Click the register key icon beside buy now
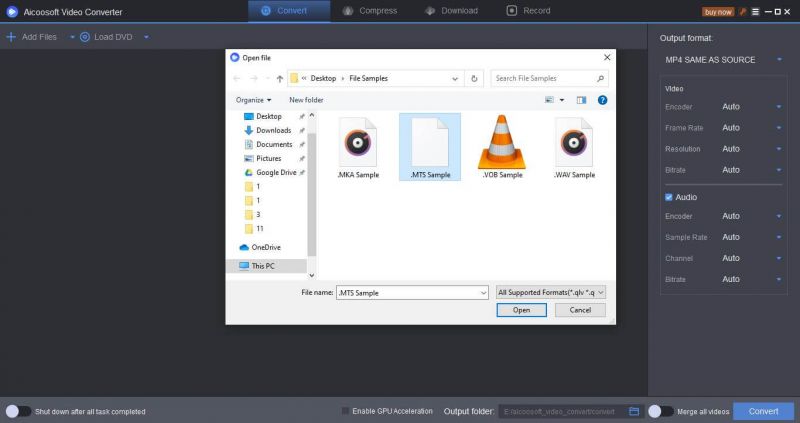The width and height of the screenshot is (800, 423). 743,12
